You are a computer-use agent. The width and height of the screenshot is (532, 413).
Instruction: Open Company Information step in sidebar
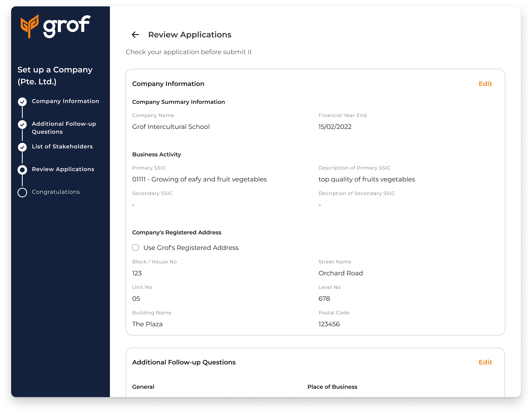[x=65, y=101]
